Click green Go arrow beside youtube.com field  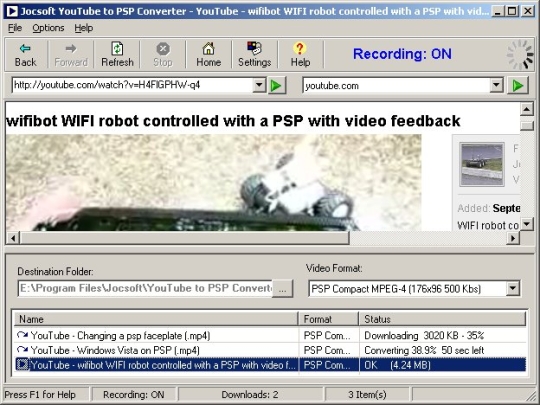click(518, 85)
